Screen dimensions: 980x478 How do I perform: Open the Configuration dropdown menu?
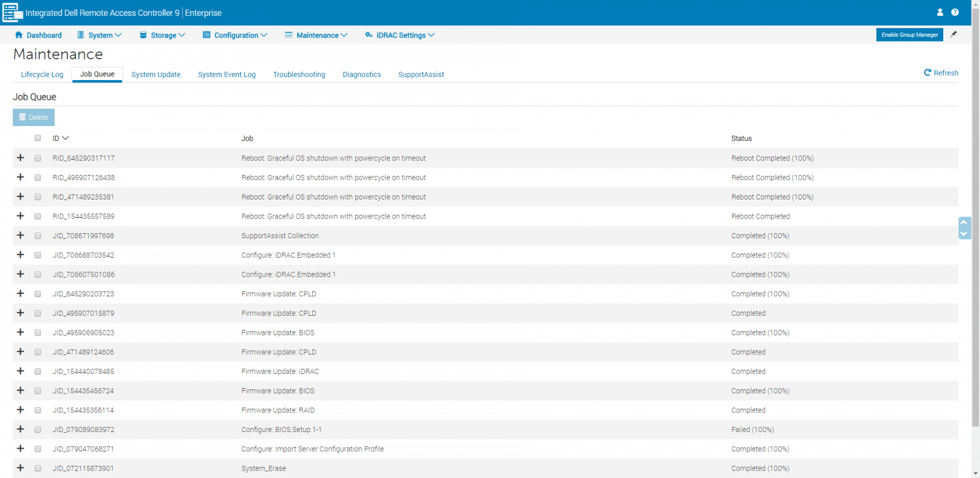click(235, 35)
